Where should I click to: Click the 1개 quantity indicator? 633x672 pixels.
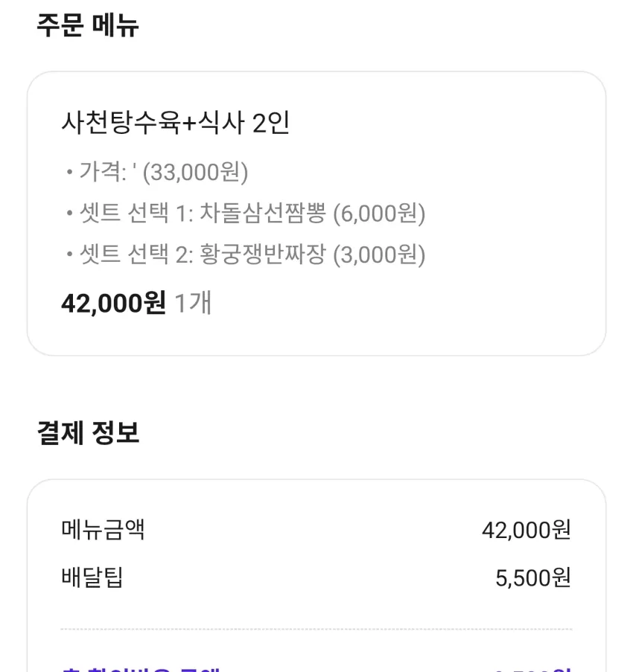[193, 303]
